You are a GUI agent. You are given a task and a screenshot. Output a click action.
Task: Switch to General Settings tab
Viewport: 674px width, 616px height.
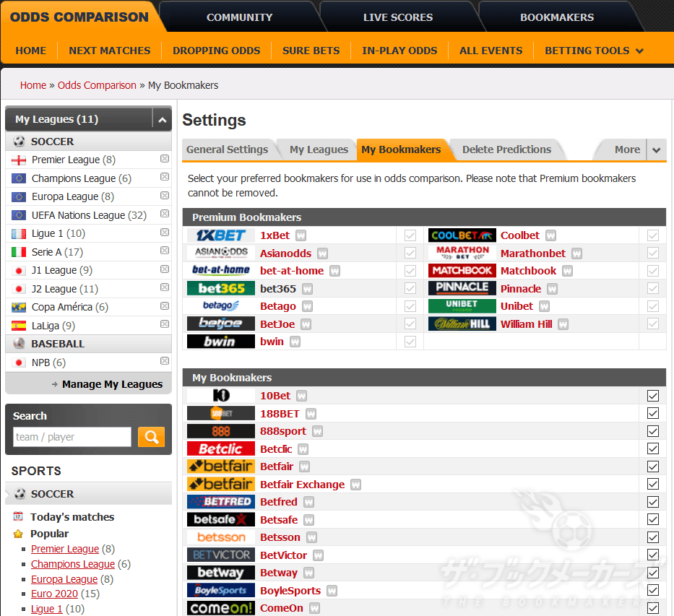tap(227, 149)
